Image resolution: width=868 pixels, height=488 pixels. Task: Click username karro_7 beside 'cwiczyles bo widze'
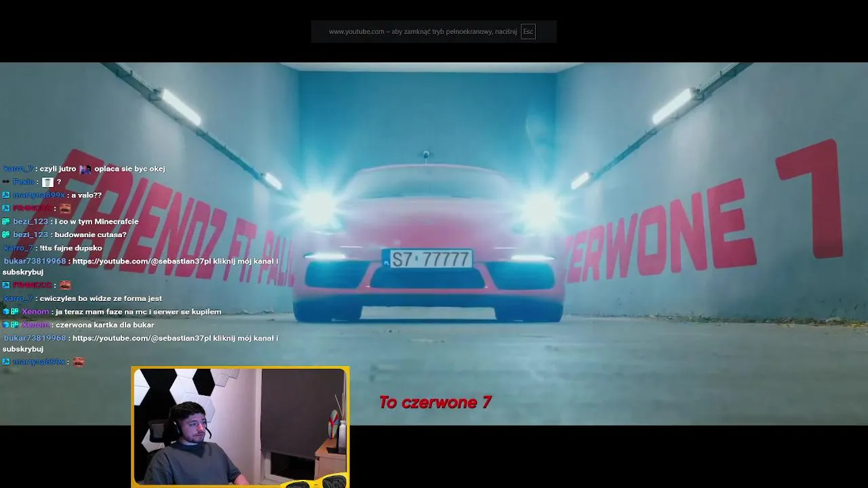click(18, 298)
